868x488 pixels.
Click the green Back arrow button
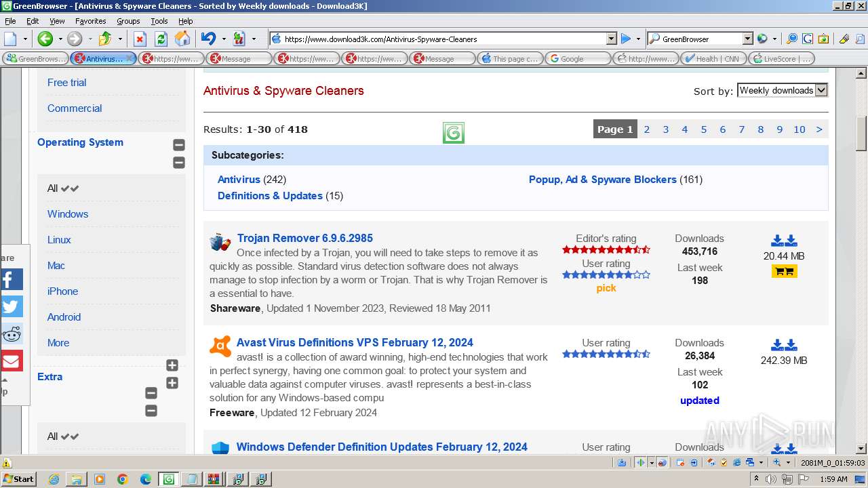(45, 39)
